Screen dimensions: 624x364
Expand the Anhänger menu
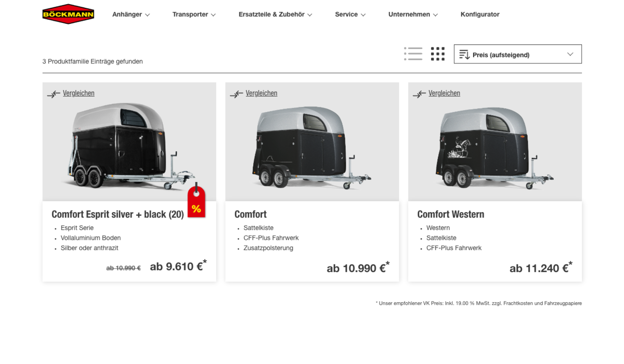pyautogui.click(x=131, y=15)
